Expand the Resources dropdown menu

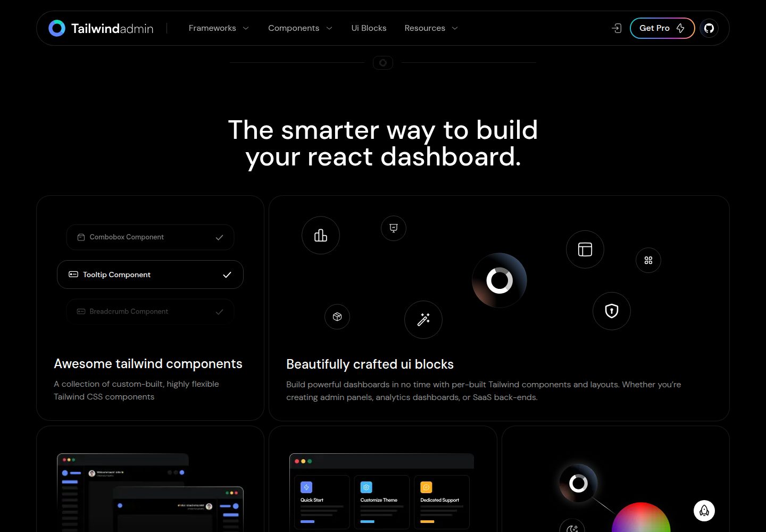click(x=431, y=28)
